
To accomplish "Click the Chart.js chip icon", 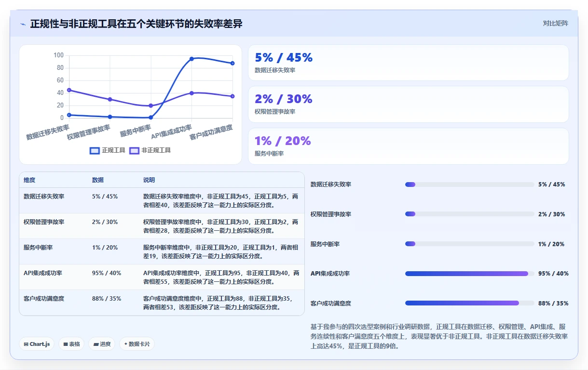I will (26, 344).
